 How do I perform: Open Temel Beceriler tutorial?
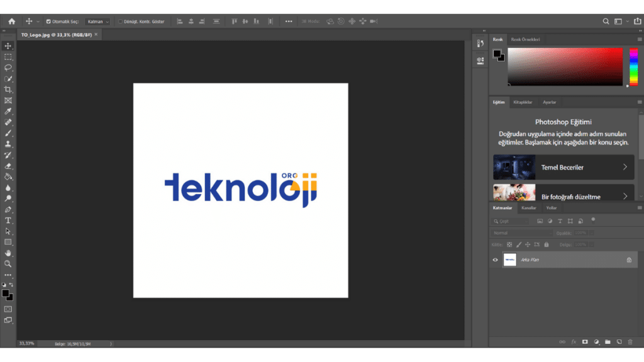point(563,167)
